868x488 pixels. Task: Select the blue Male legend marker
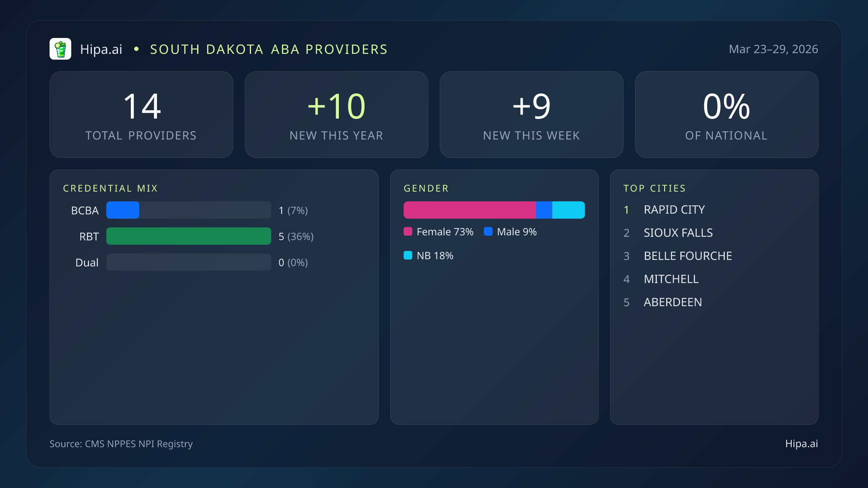pos(489,231)
